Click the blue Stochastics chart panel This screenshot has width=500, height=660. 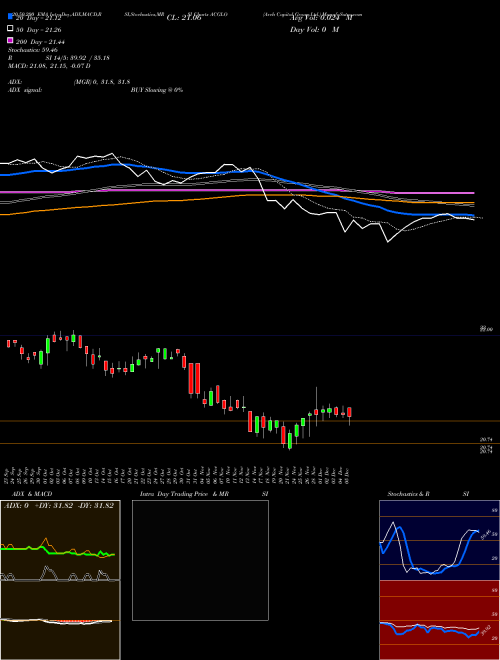439,540
